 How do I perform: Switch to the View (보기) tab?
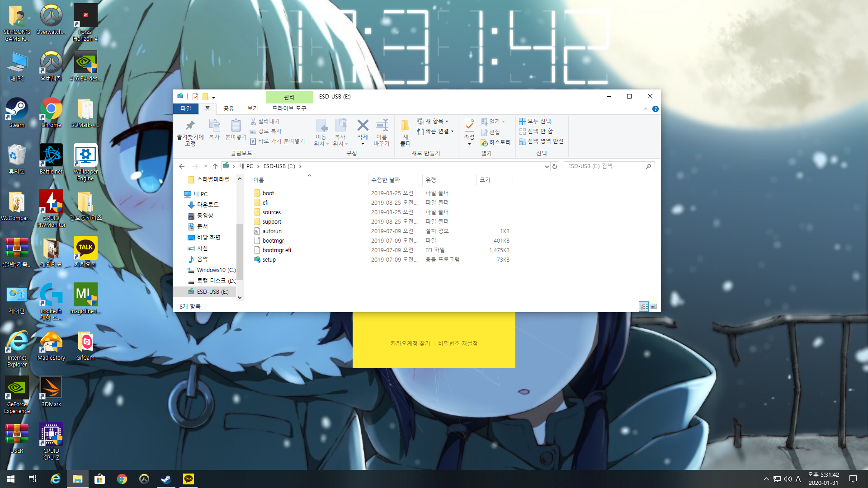click(253, 108)
